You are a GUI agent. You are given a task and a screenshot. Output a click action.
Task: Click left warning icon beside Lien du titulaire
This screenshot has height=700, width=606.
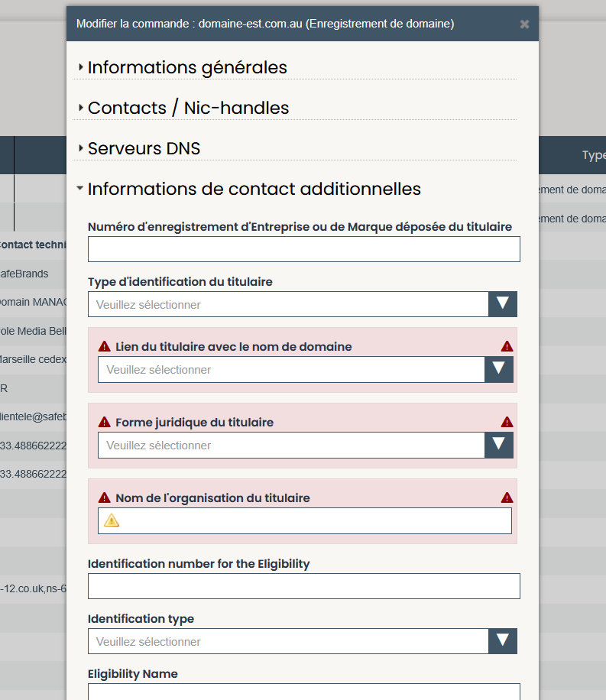pyautogui.click(x=104, y=346)
